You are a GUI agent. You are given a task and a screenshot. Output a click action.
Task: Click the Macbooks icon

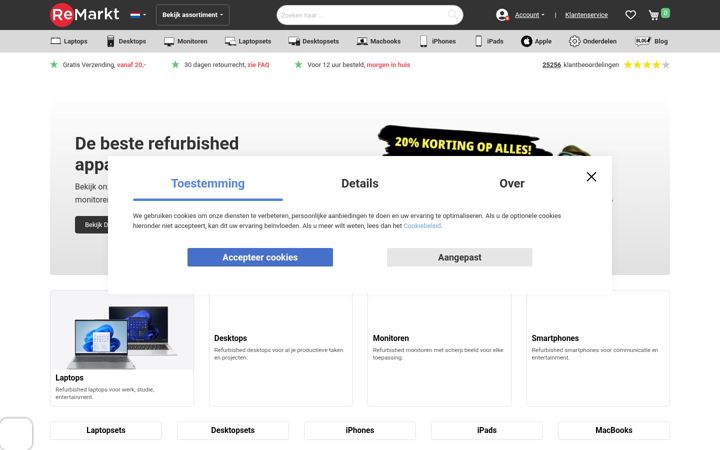click(362, 41)
